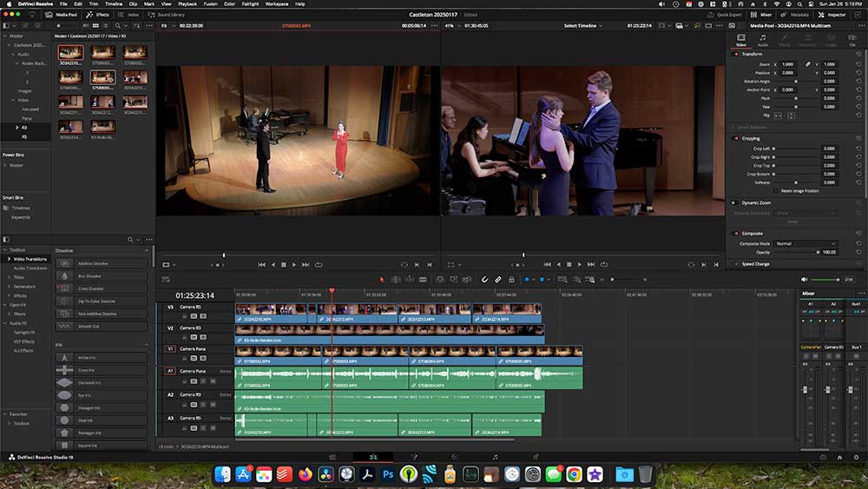
Task: Select the Cross Dissolve transition
Action: click(102, 288)
